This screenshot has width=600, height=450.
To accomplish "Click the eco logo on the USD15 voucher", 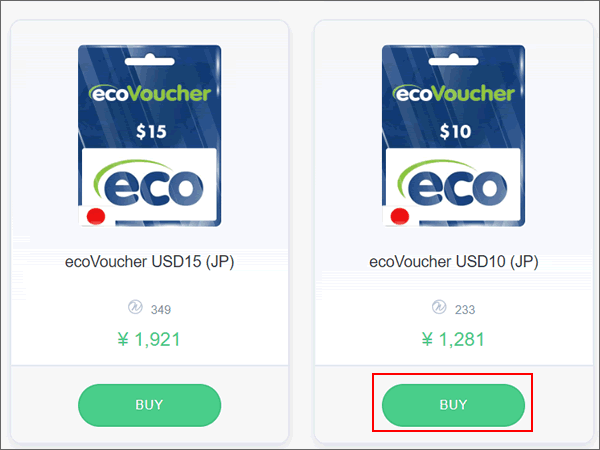I will (x=149, y=183).
